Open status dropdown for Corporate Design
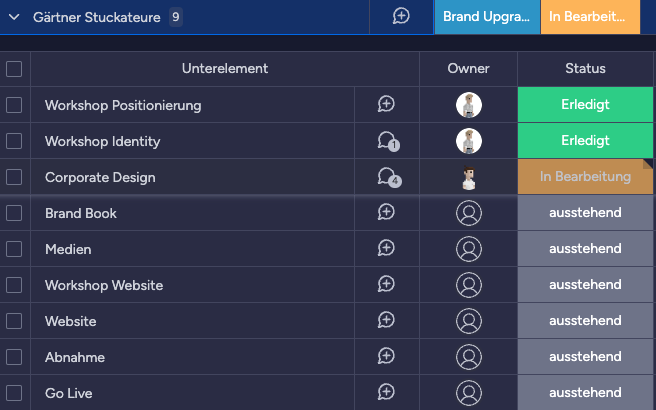Viewport: 656px width, 410px height. pyautogui.click(x=585, y=177)
